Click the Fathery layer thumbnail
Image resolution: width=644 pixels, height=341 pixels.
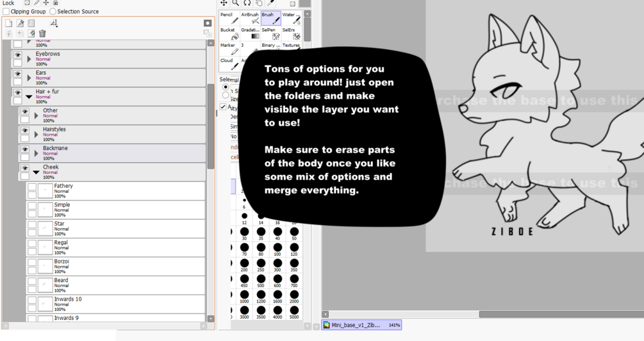click(x=45, y=190)
